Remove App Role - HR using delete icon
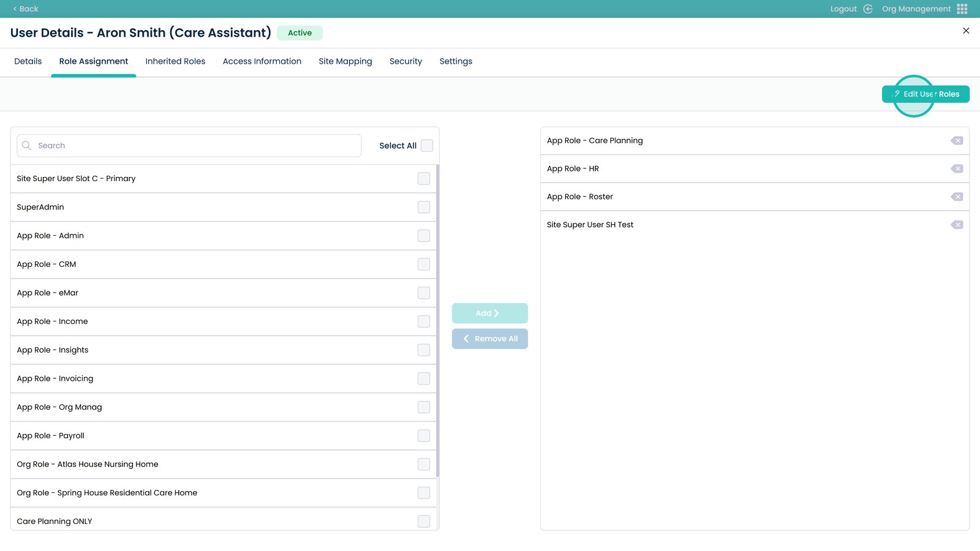 tap(957, 169)
